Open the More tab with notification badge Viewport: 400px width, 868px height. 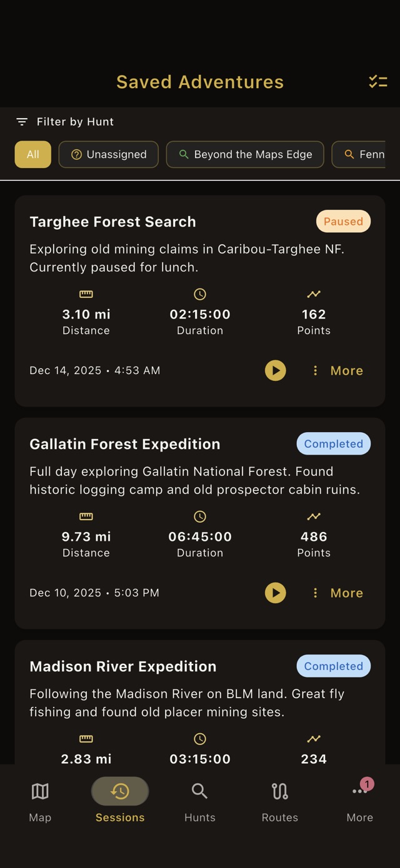[x=359, y=791]
